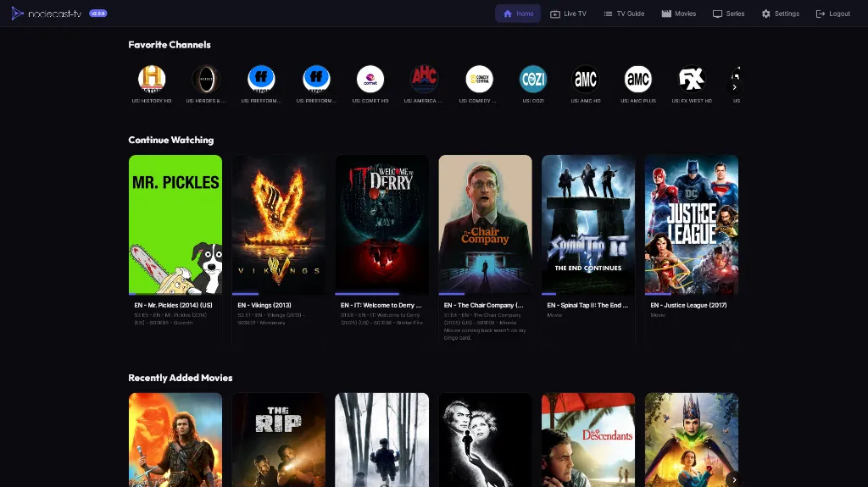The width and height of the screenshot is (868, 487).
Task: Open the Braveheart movie poster
Action: pyautogui.click(x=175, y=440)
